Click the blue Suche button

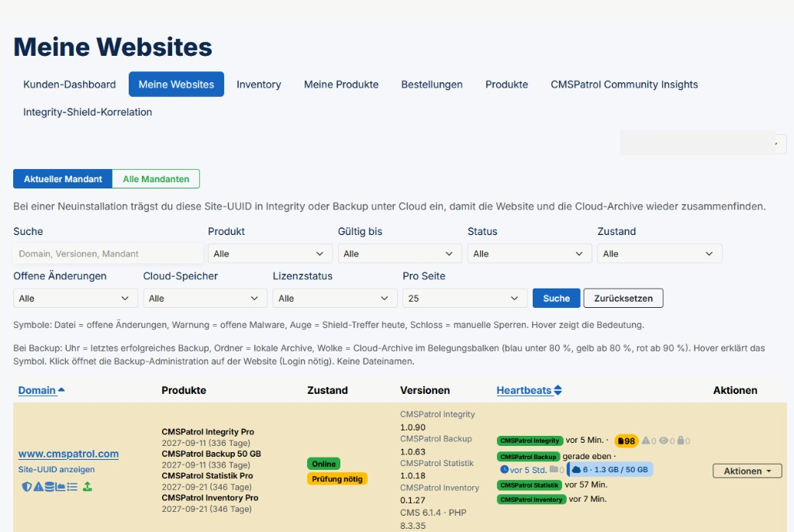click(x=557, y=299)
